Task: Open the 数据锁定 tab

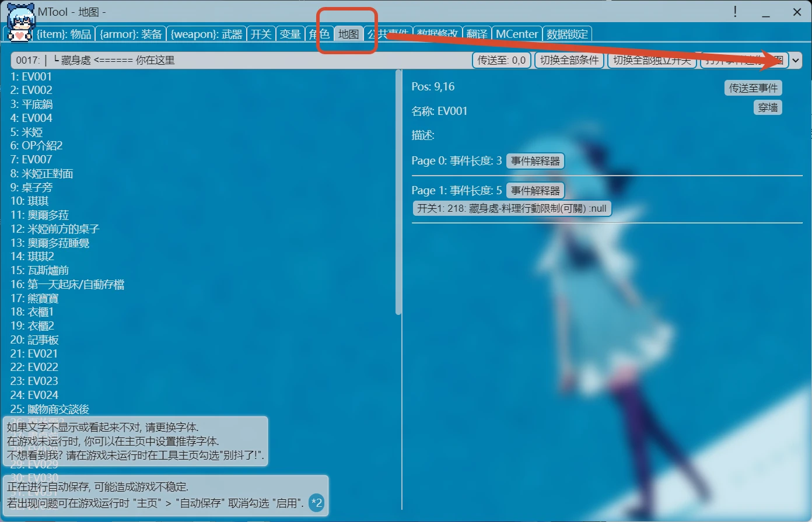Action: coord(568,34)
